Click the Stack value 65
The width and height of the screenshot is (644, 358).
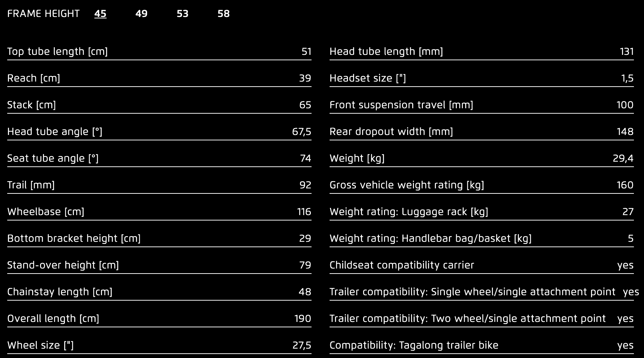pos(305,105)
